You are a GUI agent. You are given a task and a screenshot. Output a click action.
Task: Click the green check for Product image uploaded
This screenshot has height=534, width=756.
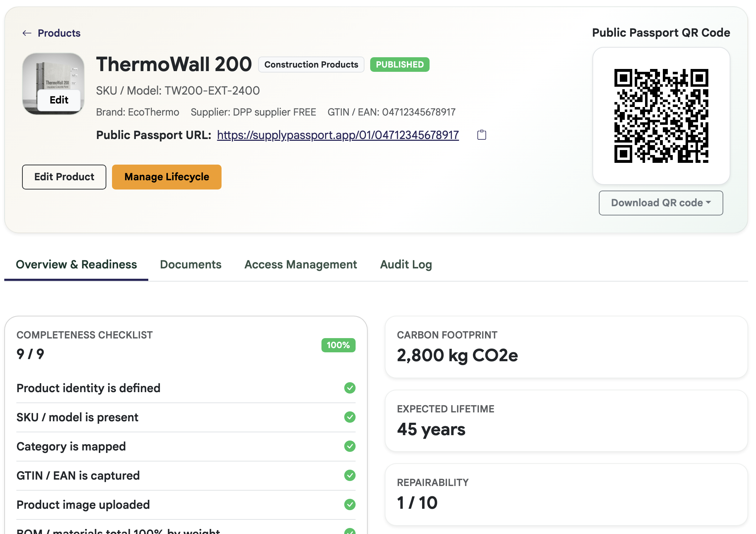(350, 504)
